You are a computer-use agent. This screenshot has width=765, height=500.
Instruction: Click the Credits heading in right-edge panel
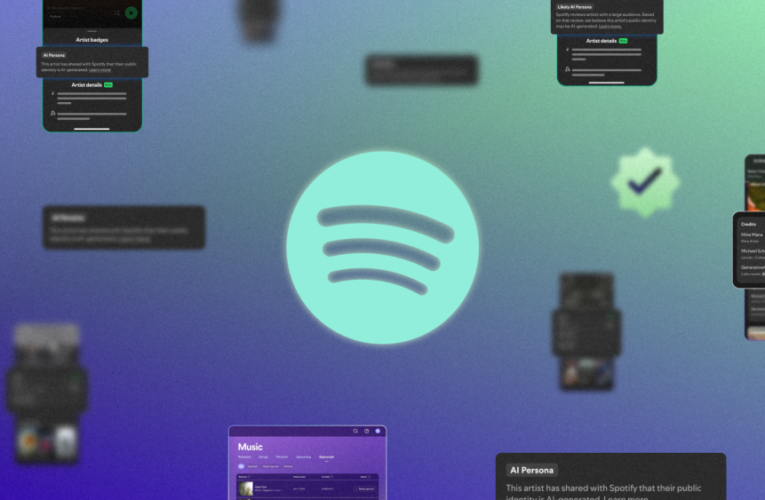coord(748,224)
